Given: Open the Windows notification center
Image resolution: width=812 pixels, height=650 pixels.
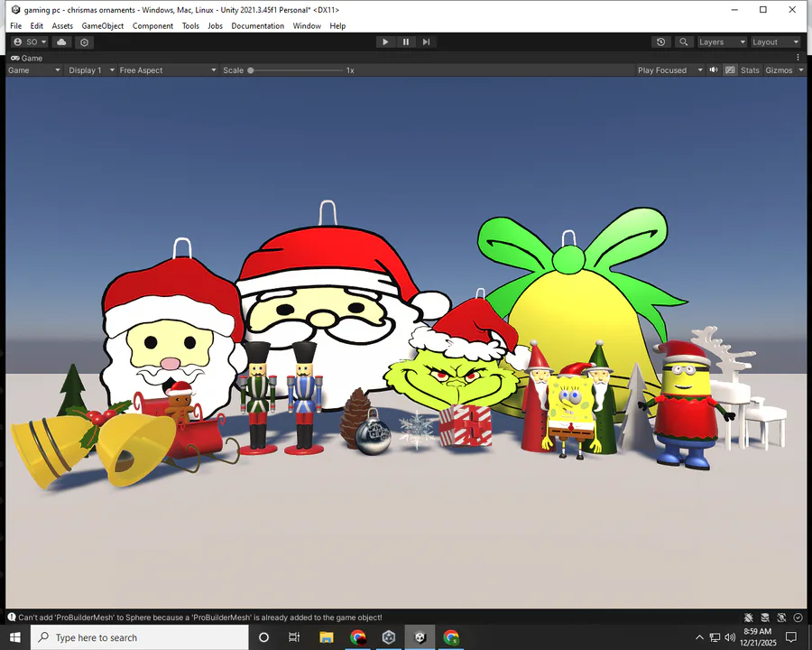Looking at the screenshot, I should tap(790, 637).
